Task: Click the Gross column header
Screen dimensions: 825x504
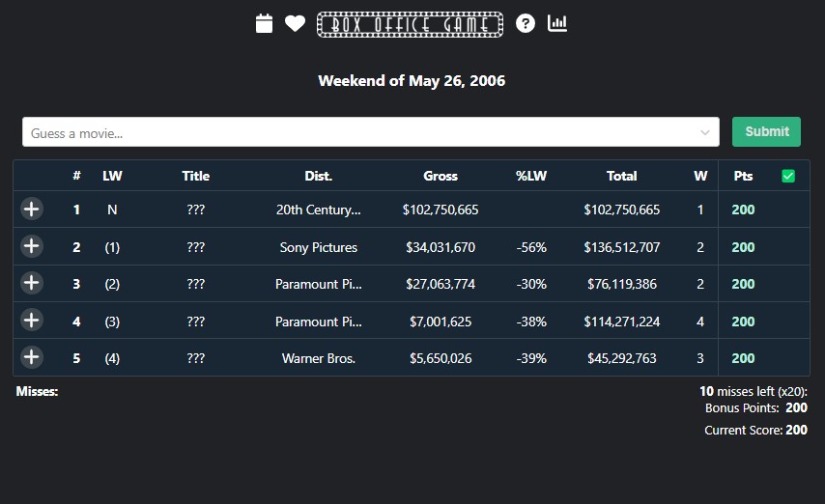Action: [441, 176]
